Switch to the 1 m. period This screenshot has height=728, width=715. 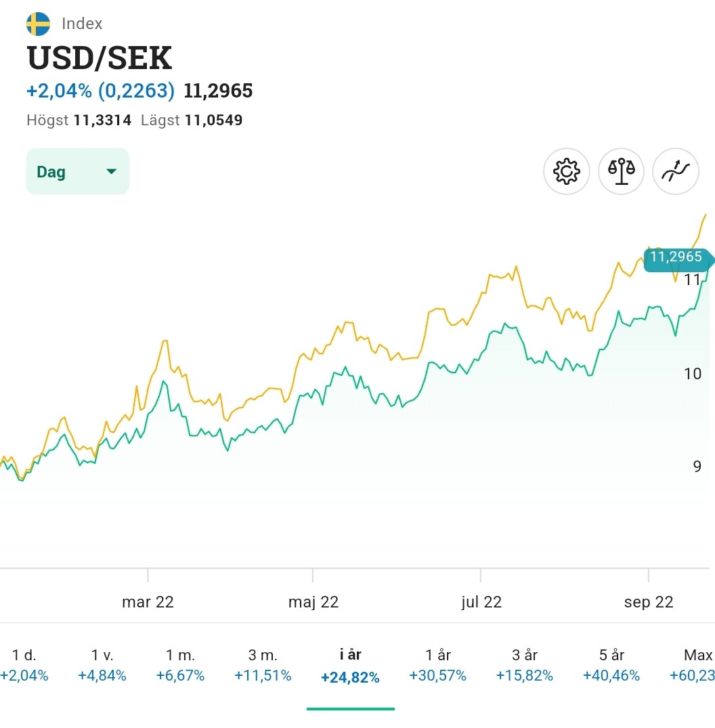180,665
